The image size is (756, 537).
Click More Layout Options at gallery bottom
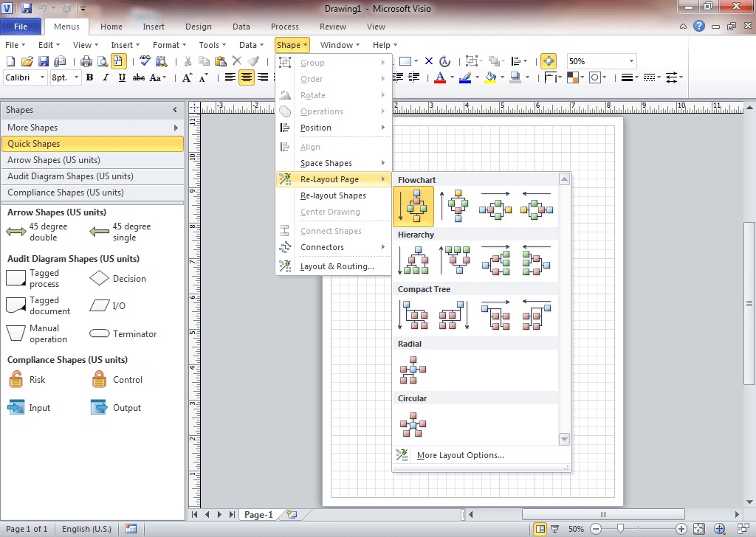pyautogui.click(x=460, y=455)
